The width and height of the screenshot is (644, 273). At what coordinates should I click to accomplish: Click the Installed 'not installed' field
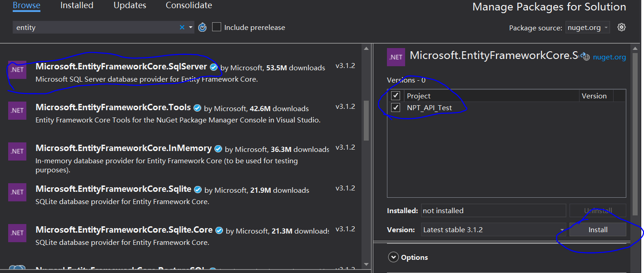click(x=493, y=210)
